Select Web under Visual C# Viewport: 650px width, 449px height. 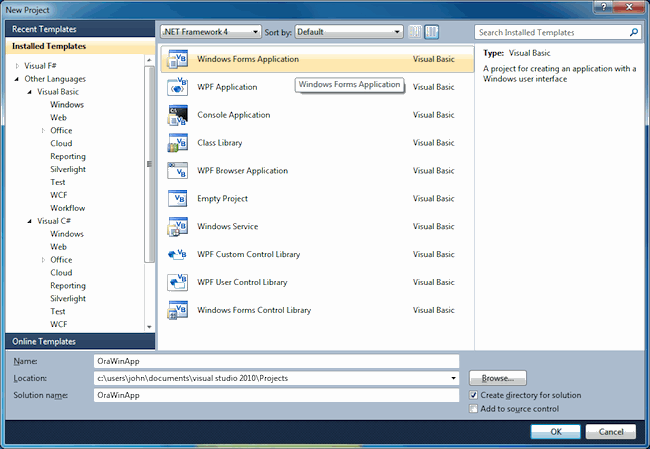[58, 247]
